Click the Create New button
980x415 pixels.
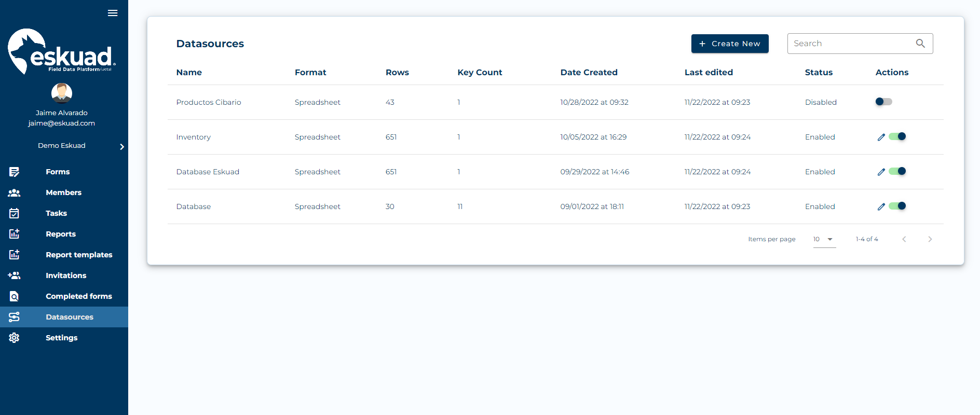[729, 44]
